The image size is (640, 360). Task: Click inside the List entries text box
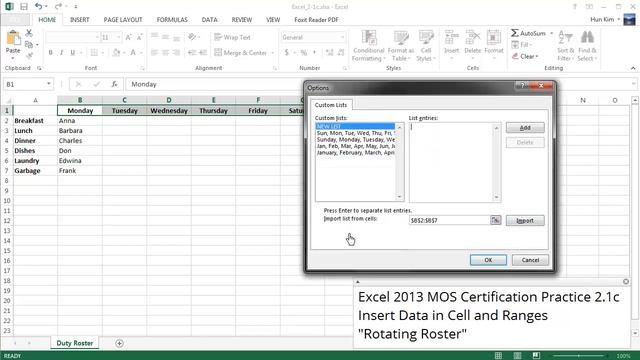click(451, 162)
